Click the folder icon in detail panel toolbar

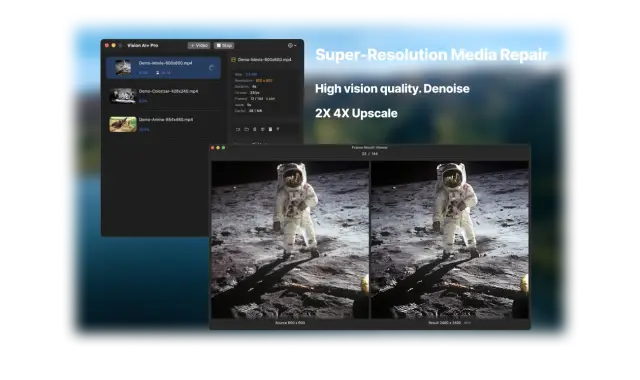coord(246,129)
